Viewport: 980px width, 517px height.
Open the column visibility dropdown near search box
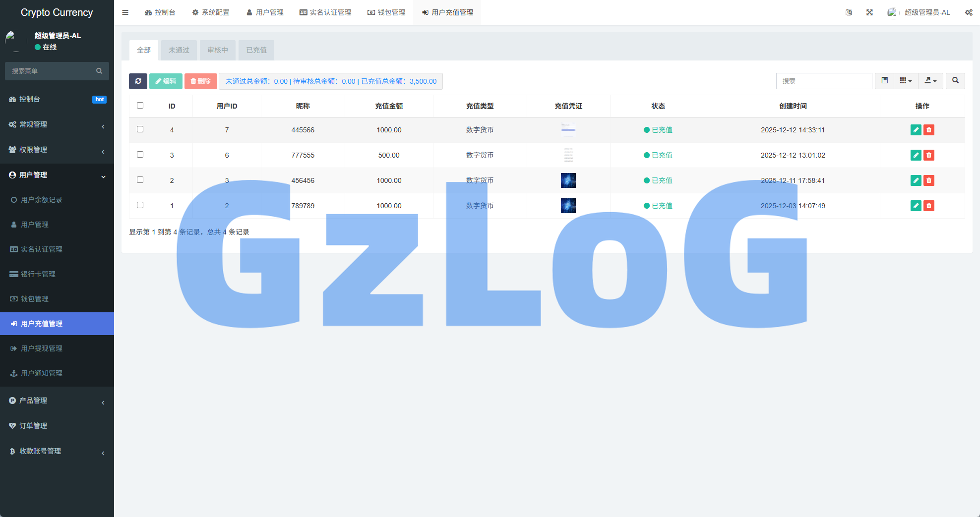tap(906, 80)
